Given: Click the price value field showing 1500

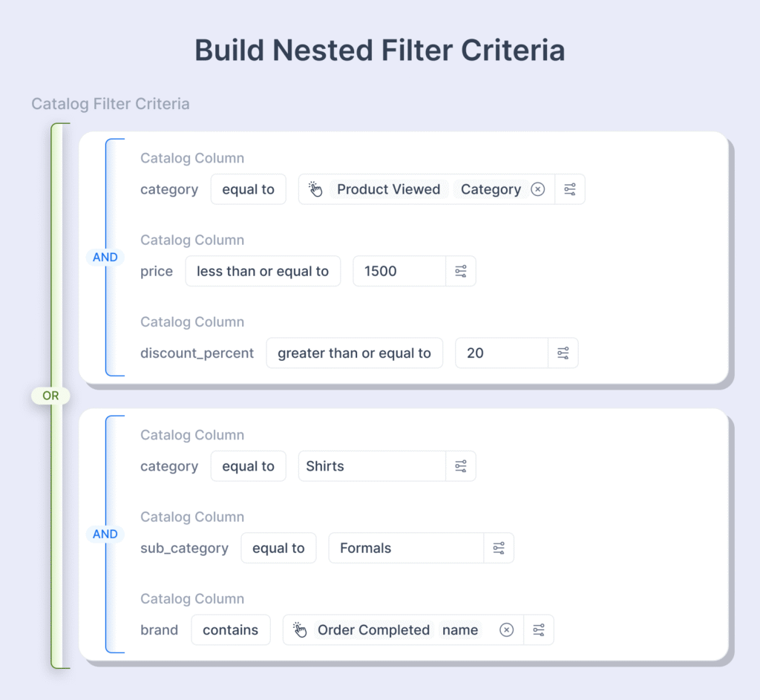Looking at the screenshot, I should (399, 271).
